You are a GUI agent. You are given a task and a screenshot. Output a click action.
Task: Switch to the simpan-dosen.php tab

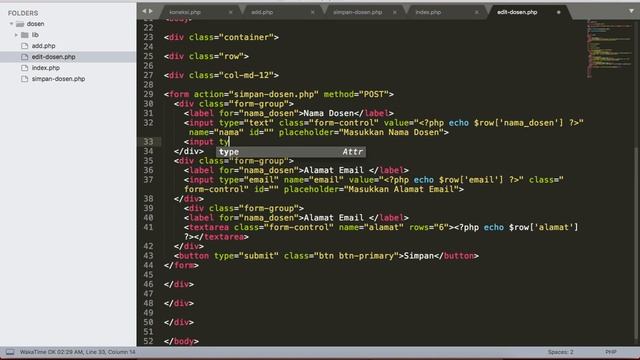coord(358,12)
